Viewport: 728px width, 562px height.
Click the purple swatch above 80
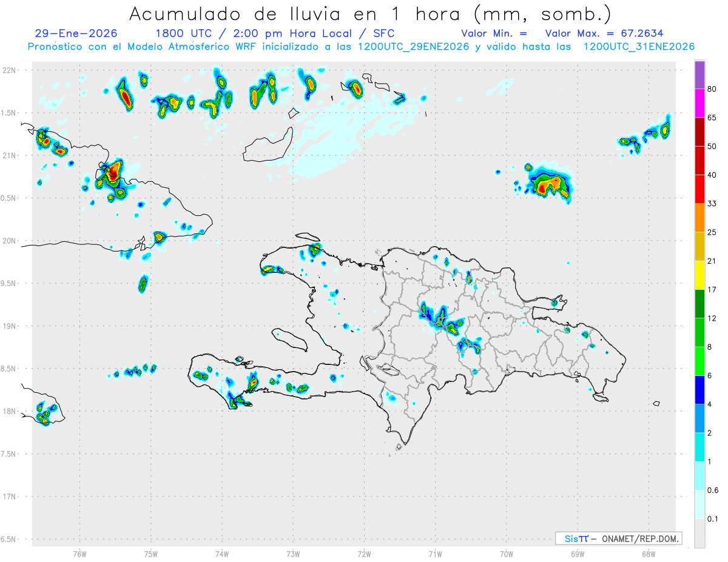tap(699, 75)
